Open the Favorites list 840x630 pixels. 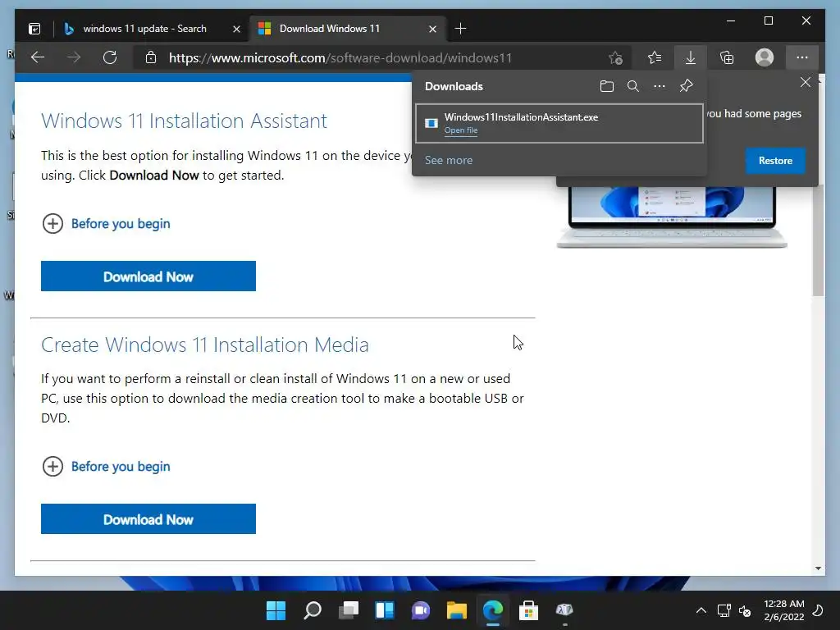point(654,57)
